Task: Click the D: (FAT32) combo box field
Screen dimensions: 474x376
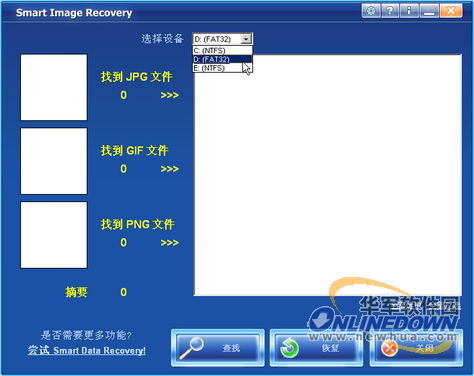Action: tap(222, 39)
